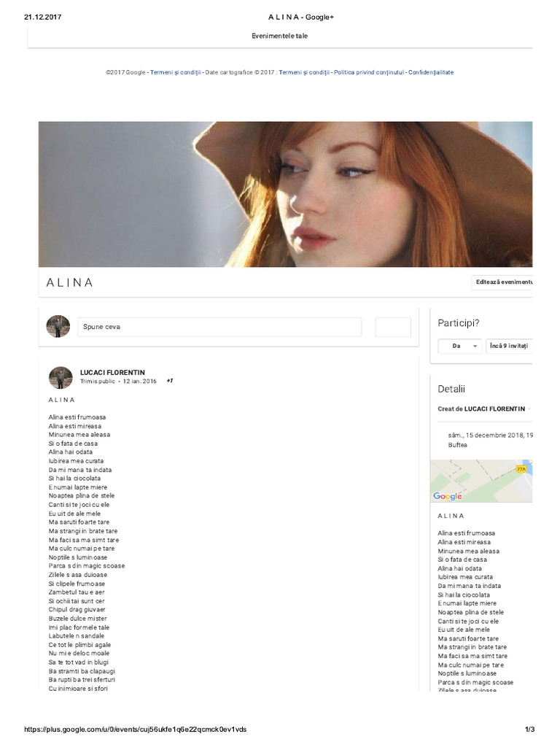Click the Google logo on the map
This screenshot has height=747, width=560.
tap(447, 496)
